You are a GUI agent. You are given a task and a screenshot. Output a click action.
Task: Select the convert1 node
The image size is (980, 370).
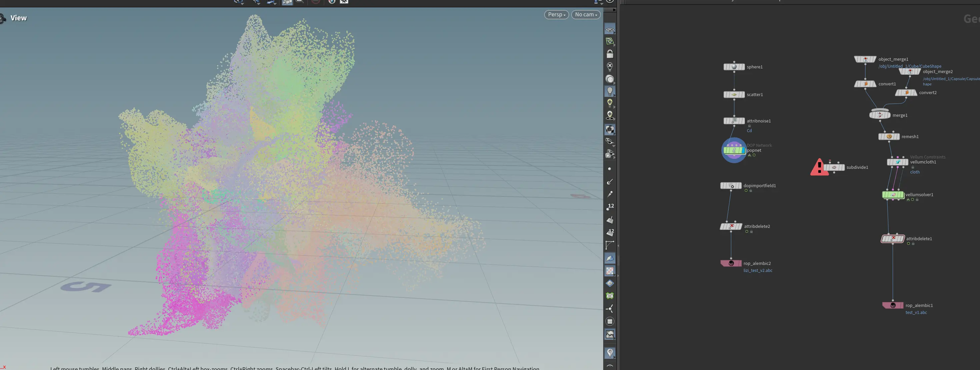(x=865, y=84)
